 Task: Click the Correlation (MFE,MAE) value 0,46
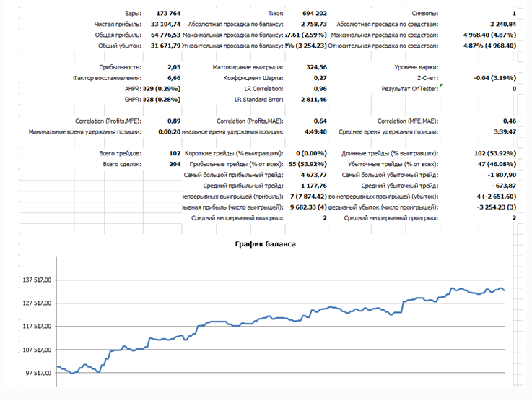pyautogui.click(x=509, y=121)
